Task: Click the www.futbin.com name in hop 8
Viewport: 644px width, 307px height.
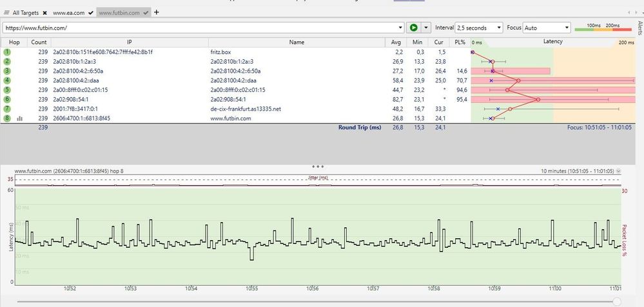Action: (230, 118)
